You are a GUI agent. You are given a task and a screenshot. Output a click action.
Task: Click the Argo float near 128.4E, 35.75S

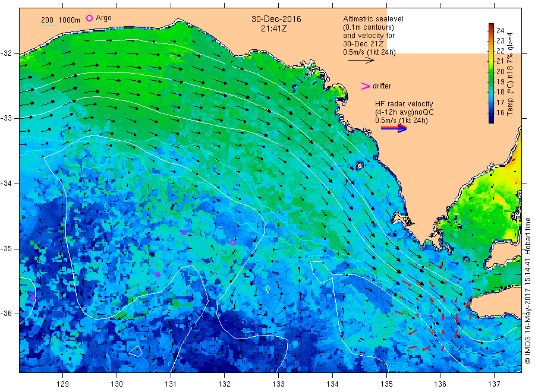click(x=33, y=298)
